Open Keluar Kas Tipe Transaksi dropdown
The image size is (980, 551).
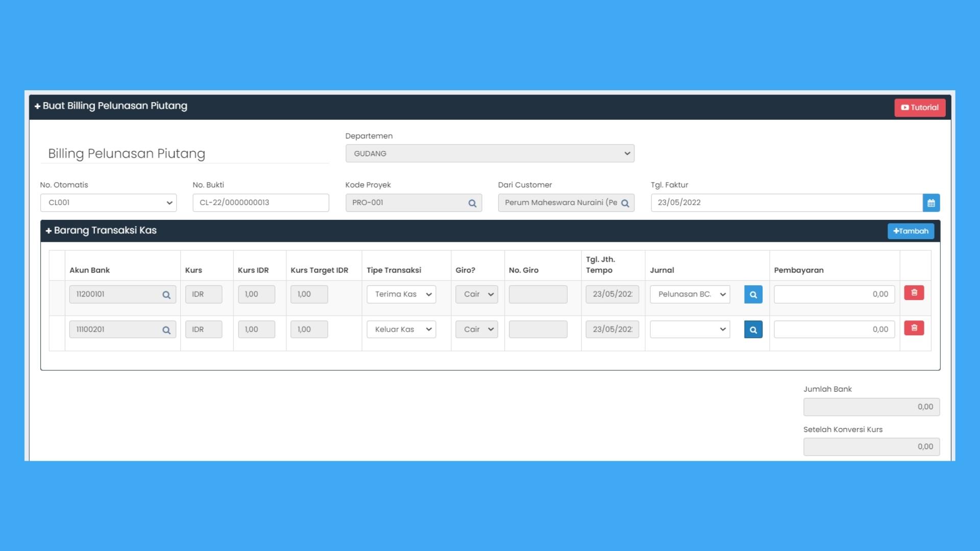click(x=401, y=330)
